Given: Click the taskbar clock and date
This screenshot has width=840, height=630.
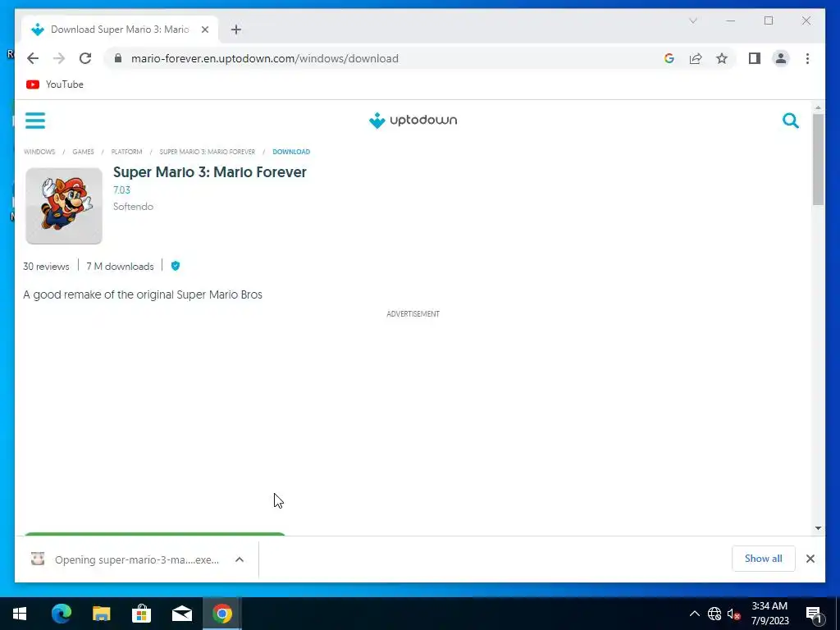Looking at the screenshot, I should (769, 614).
